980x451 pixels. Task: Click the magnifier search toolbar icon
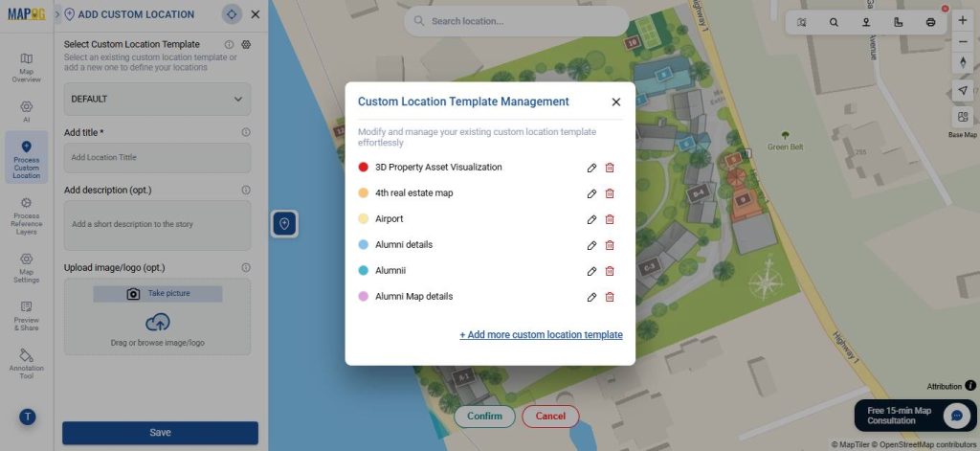click(834, 23)
